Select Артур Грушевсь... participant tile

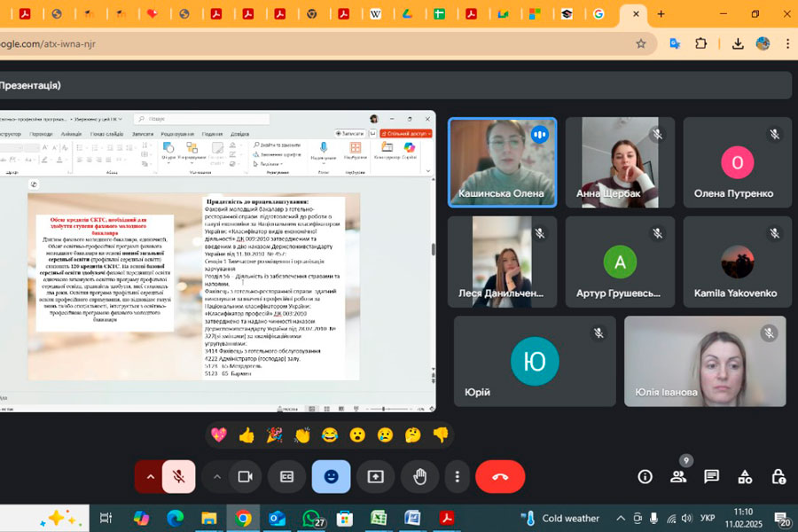pyautogui.click(x=620, y=262)
